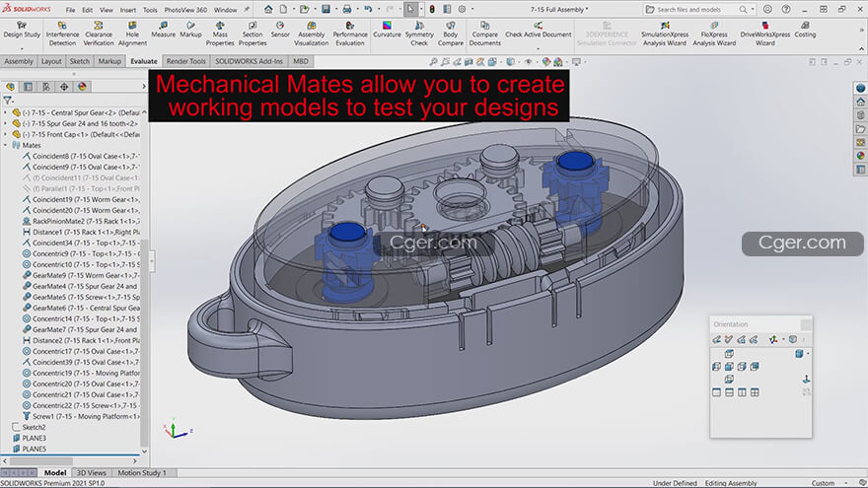The width and height of the screenshot is (868, 488).
Task: Launch SimulationXpress Analysis Wizard
Action: (665, 34)
